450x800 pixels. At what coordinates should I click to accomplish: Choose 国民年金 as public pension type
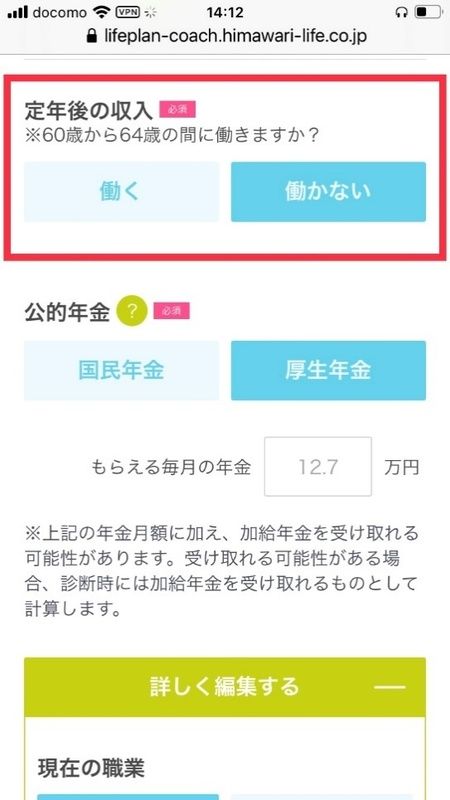pos(121,370)
